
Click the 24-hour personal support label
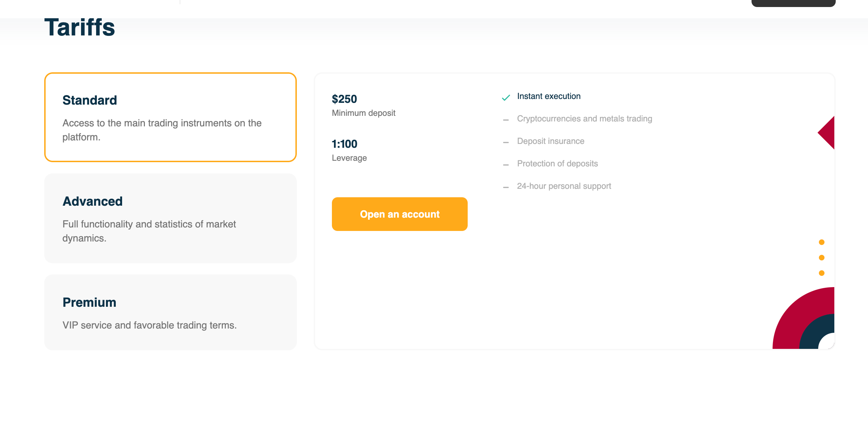(x=564, y=186)
